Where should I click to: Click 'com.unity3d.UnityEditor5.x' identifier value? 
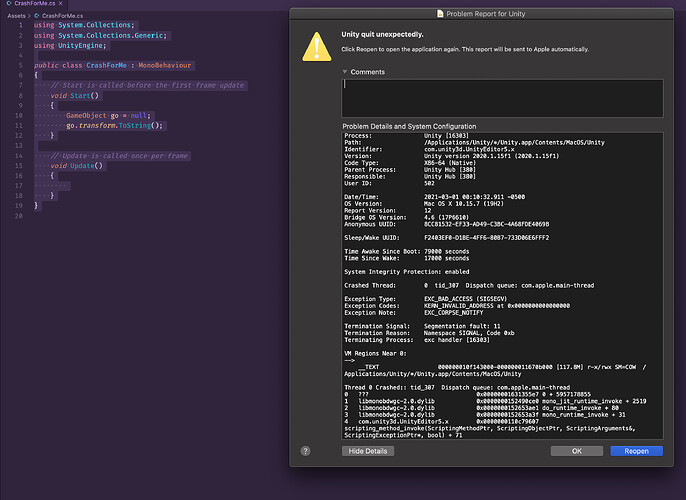pyautogui.click(x=469, y=149)
